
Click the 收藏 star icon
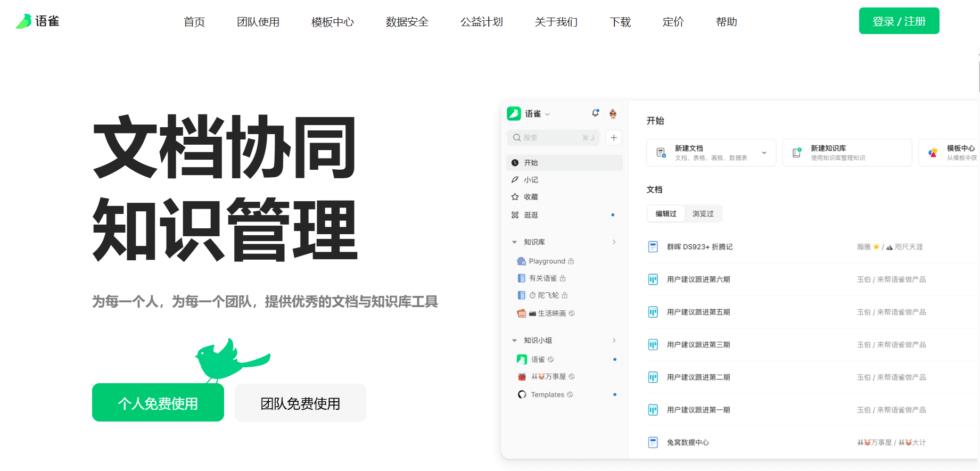515,197
